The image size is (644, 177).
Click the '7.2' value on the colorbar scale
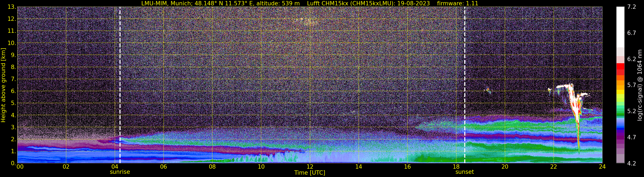point(632,7)
